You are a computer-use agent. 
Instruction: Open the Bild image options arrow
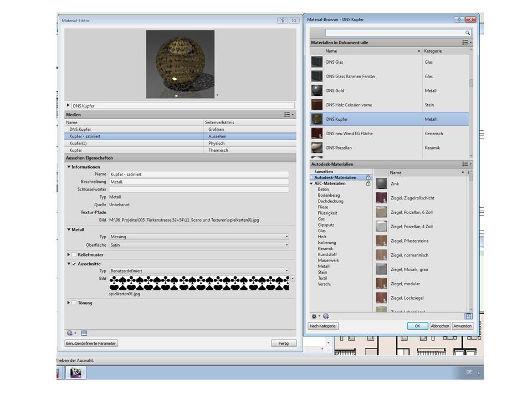tap(293, 279)
